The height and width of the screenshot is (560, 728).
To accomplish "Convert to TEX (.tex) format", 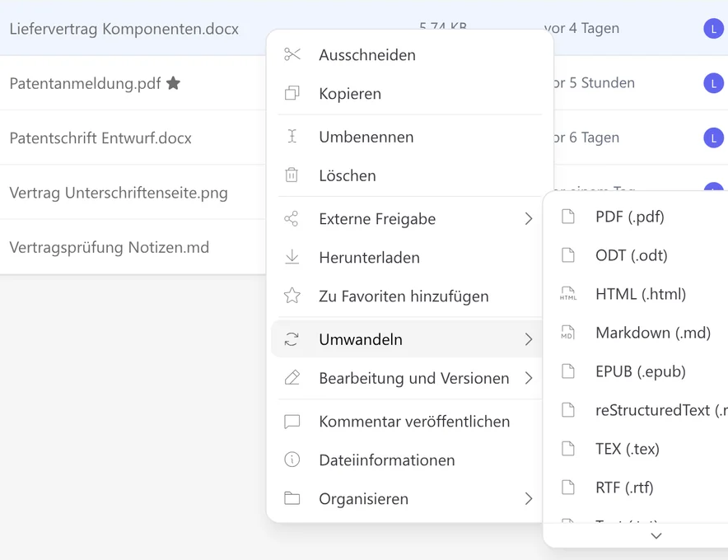I will [638, 449].
